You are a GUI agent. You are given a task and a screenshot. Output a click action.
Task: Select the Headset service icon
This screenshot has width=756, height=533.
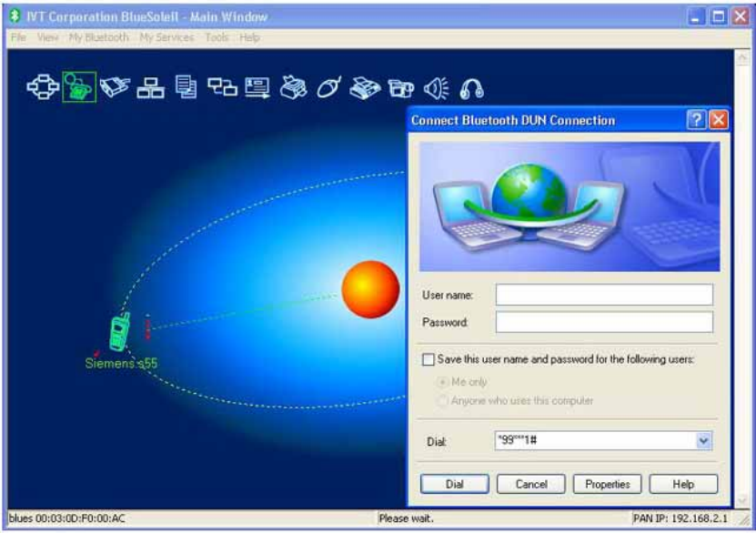[x=471, y=89]
